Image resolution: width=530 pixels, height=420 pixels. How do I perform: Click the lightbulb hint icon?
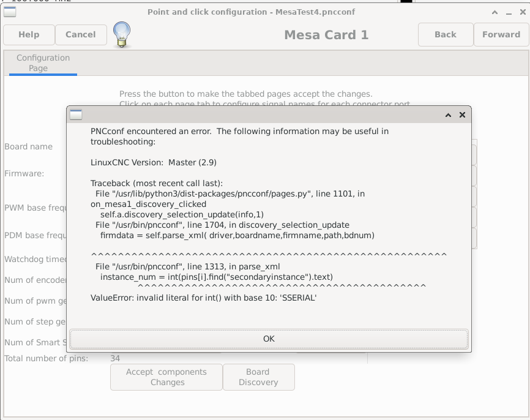tap(122, 34)
